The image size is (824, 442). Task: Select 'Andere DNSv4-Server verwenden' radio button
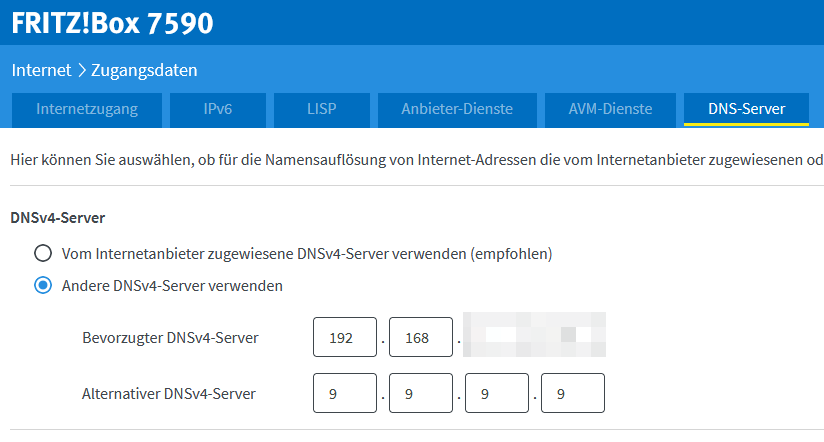pyautogui.click(x=43, y=285)
